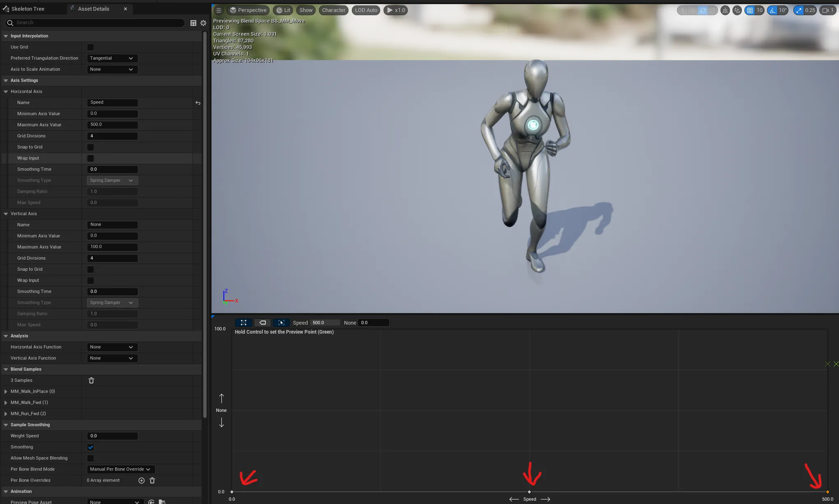The height and width of the screenshot is (504, 839).
Task: Toggle grid snapping icon in viewport toolbar
Action: [750, 10]
